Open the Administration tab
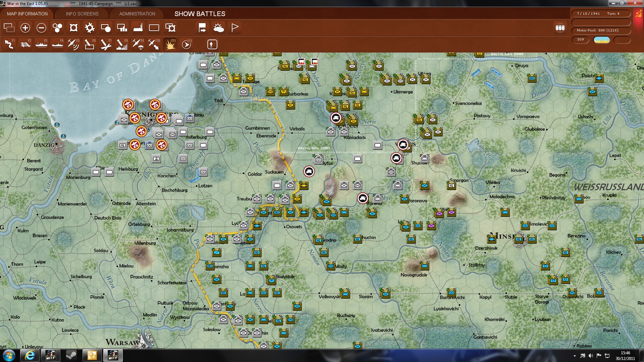Screen dimensions: 644x362 [x=137, y=14]
